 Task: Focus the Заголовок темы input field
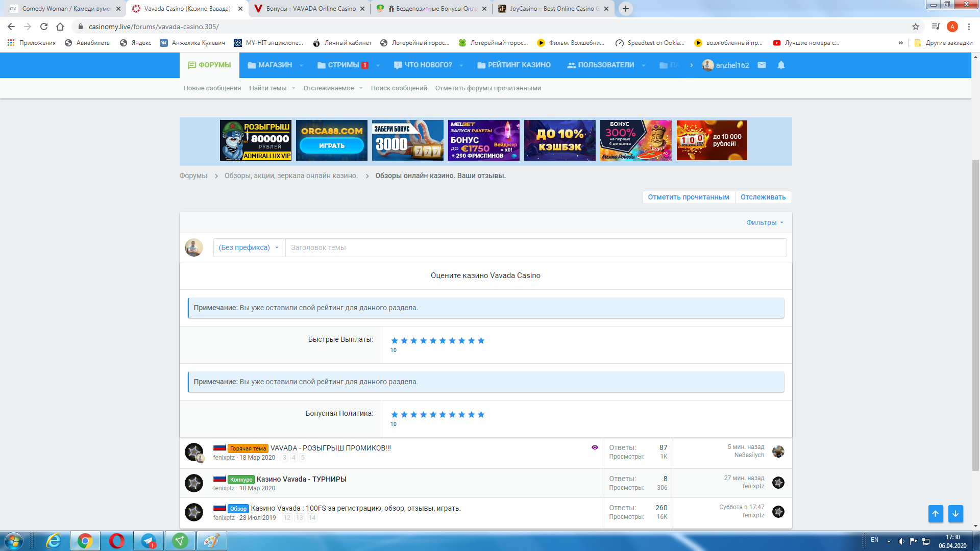pyautogui.click(x=536, y=247)
